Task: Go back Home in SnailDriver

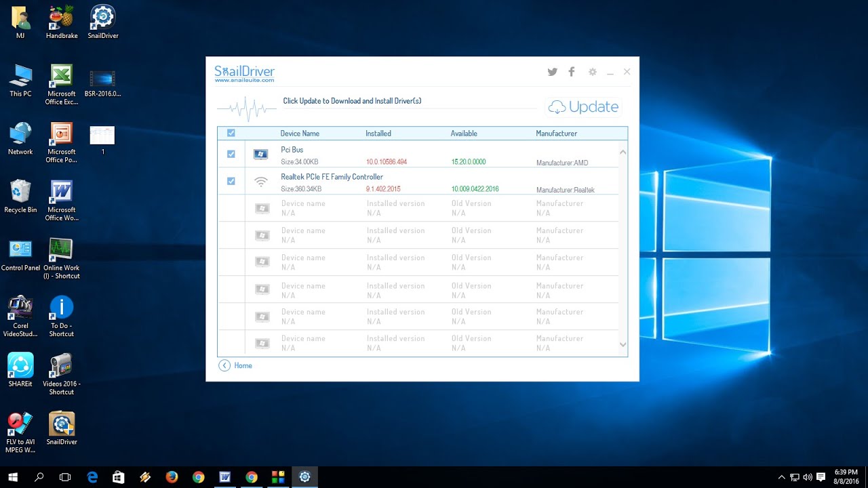Action: (235, 365)
